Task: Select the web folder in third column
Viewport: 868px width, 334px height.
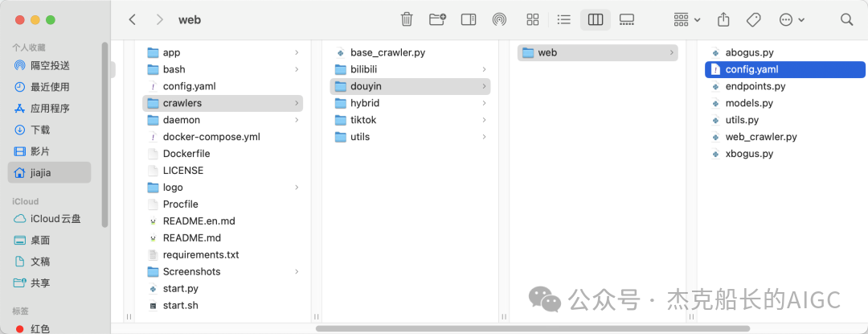Action: [x=598, y=52]
